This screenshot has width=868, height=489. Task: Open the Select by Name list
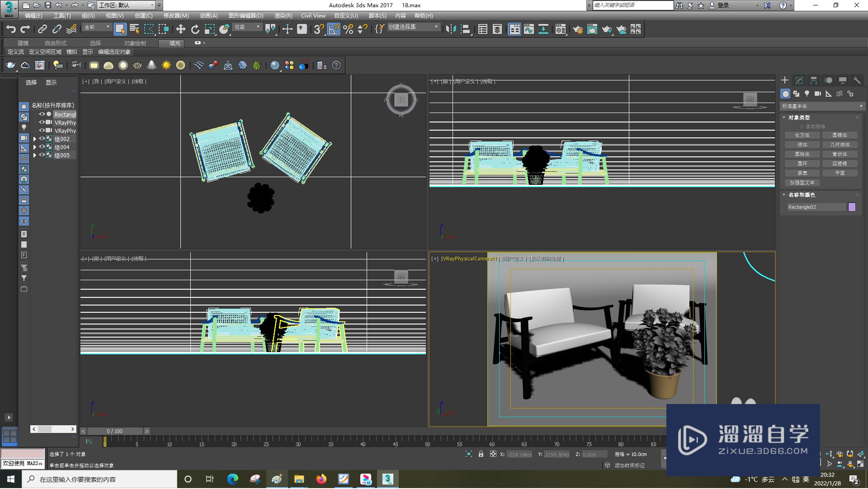pos(134,29)
